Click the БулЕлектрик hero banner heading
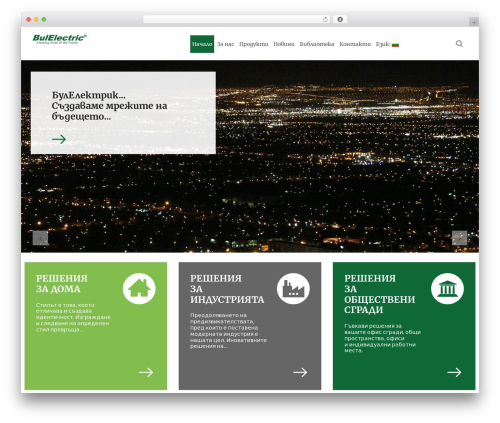Screen dimensions: 500x423 (109, 106)
